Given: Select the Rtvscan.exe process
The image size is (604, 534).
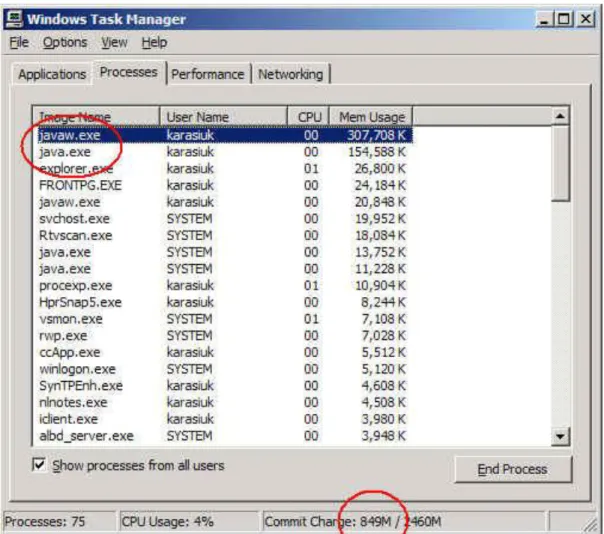Looking at the screenshot, I should [223, 235].
